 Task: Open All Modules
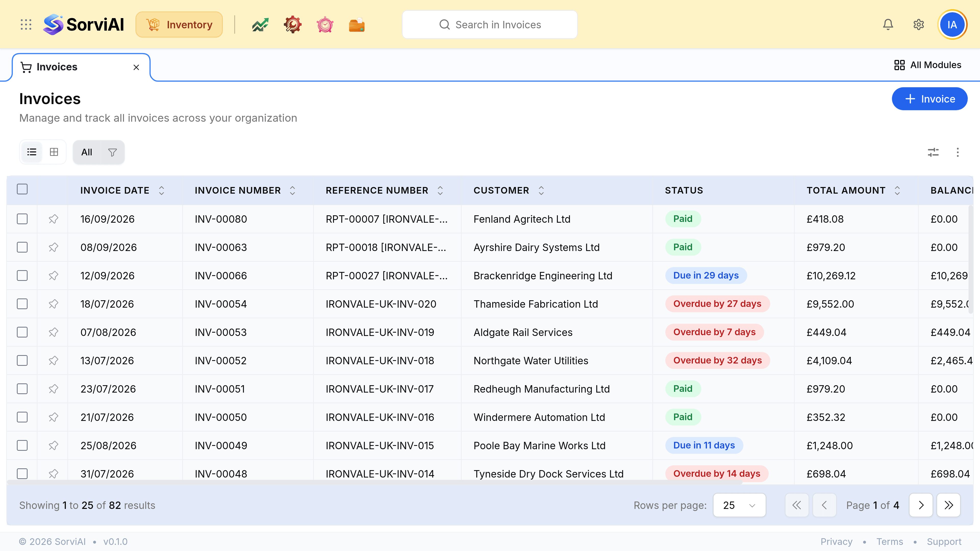[x=927, y=65]
